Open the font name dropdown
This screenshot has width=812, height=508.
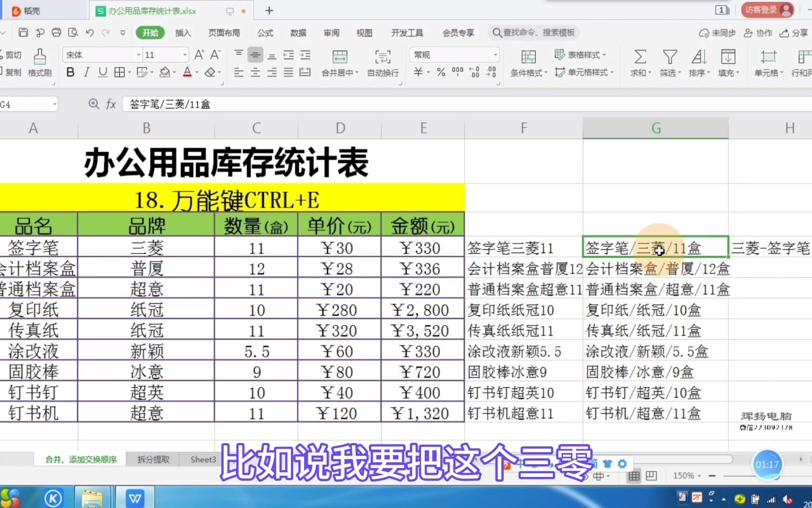click(x=101, y=55)
